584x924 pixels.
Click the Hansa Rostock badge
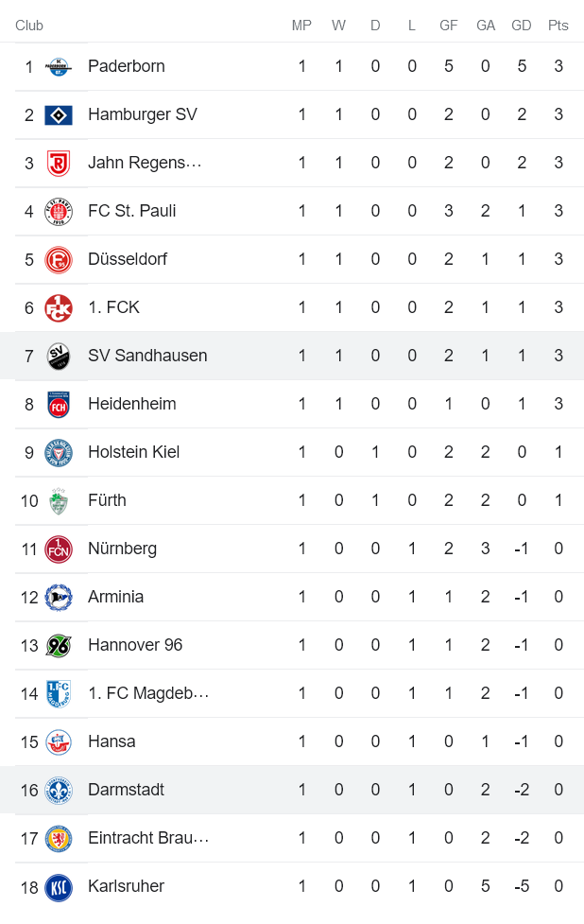click(57, 741)
